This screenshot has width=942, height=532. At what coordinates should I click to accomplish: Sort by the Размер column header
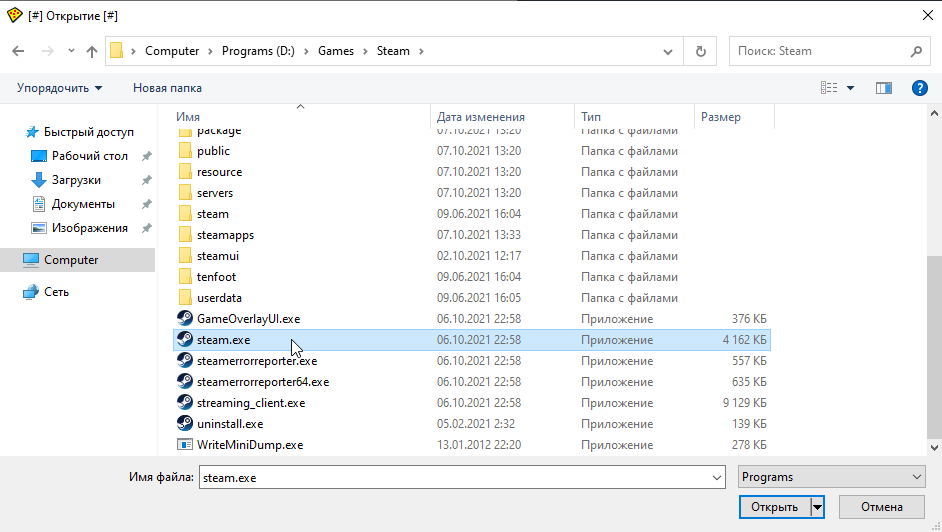pyautogui.click(x=720, y=116)
